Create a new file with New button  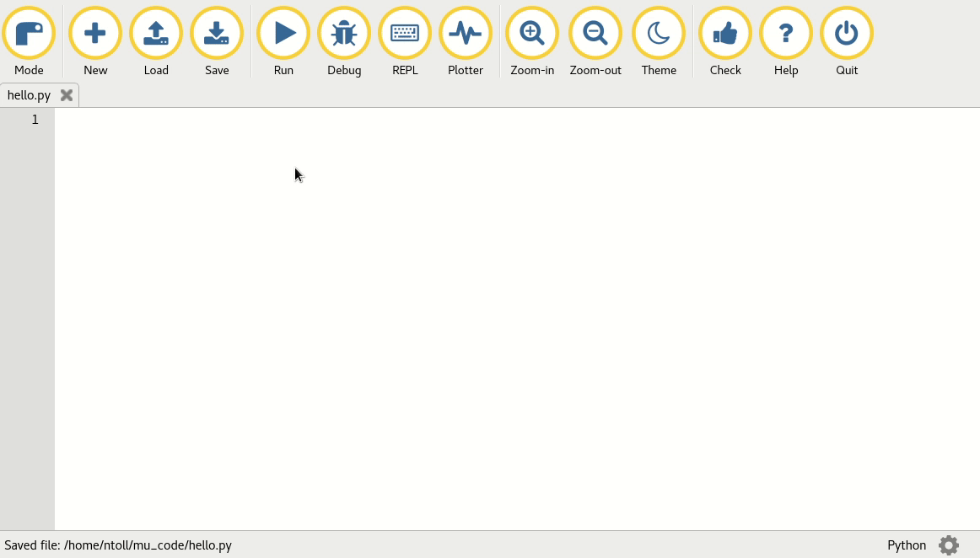click(95, 34)
